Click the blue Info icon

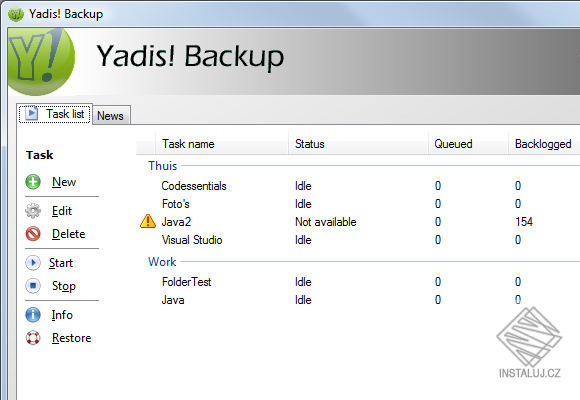tap(33, 315)
